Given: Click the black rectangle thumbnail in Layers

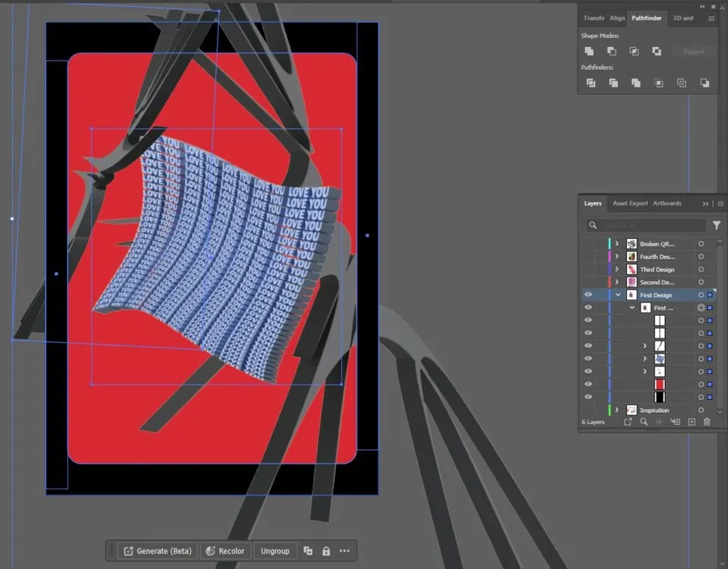Looking at the screenshot, I should (x=659, y=397).
